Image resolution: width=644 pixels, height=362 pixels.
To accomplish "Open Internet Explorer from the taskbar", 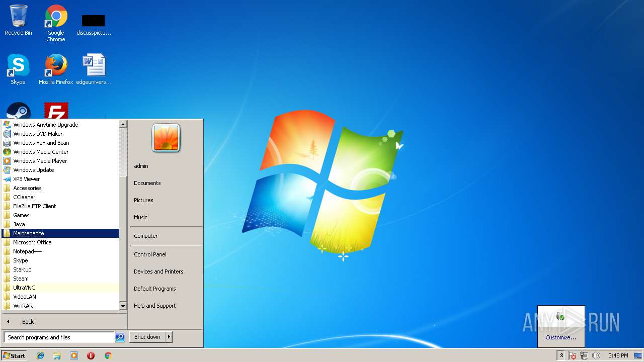I will pos(40,355).
